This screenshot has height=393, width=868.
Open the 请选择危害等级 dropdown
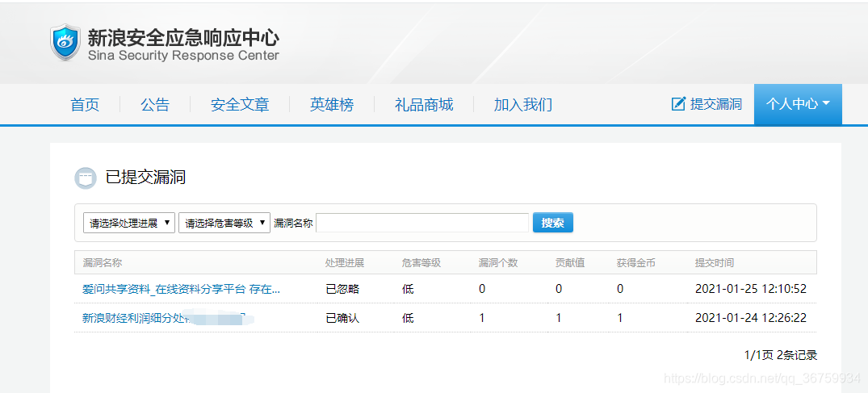224,223
